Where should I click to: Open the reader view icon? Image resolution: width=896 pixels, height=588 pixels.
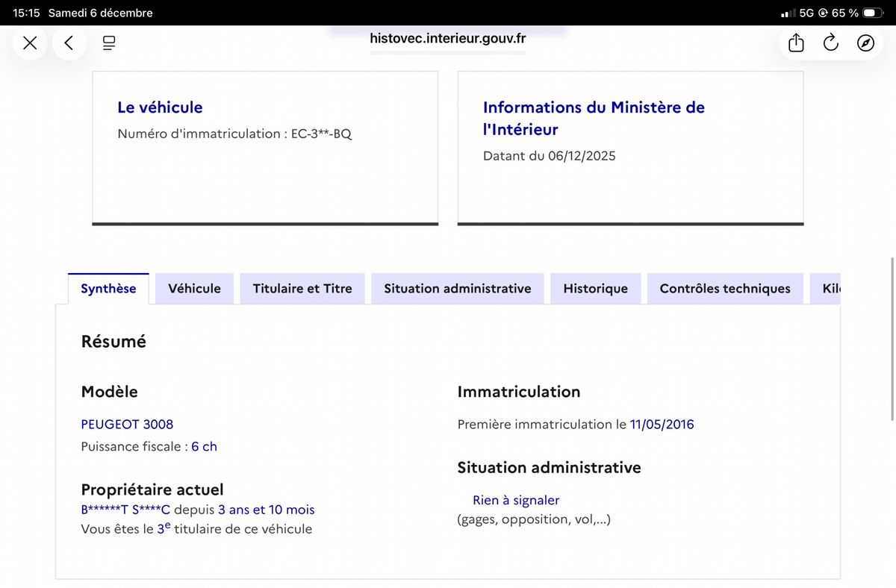pos(109,43)
